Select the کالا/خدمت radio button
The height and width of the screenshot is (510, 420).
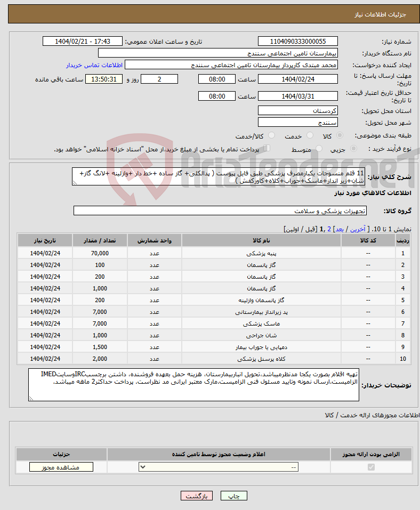[272, 135]
